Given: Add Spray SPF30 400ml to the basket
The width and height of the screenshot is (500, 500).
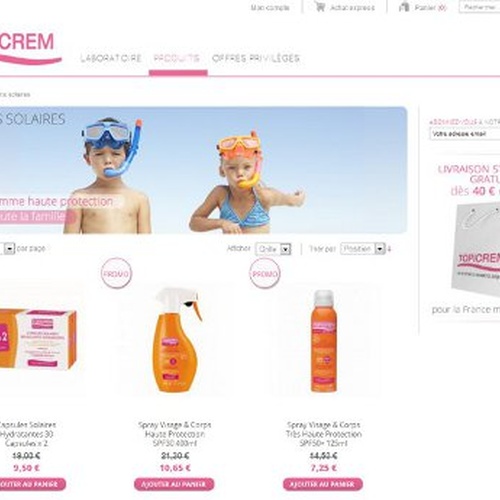Looking at the screenshot, I should click(x=174, y=484).
